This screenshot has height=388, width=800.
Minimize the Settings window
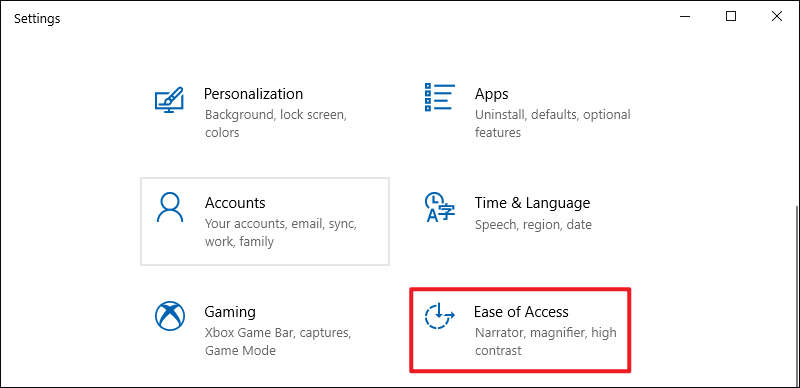click(685, 17)
